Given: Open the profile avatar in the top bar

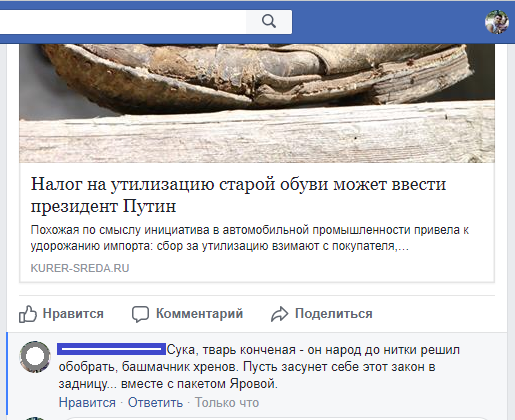Looking at the screenshot, I should [x=497, y=22].
